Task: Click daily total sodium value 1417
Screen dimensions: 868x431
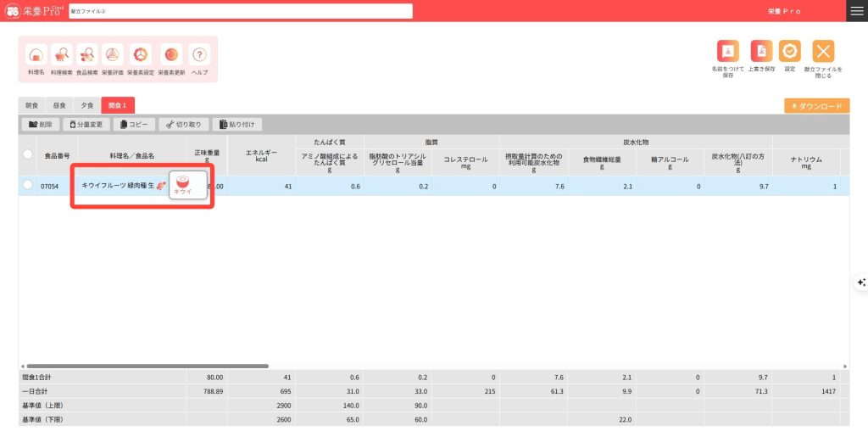Action: [x=827, y=392]
